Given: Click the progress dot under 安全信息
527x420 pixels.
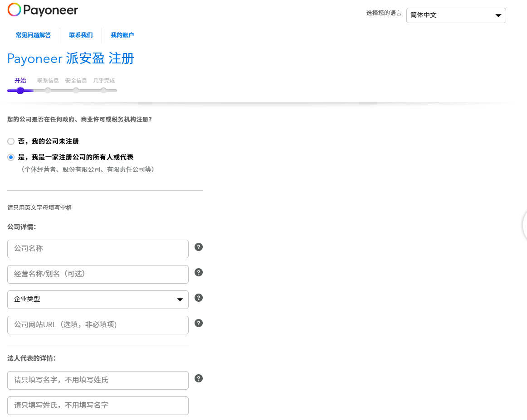Looking at the screenshot, I should tap(76, 91).
